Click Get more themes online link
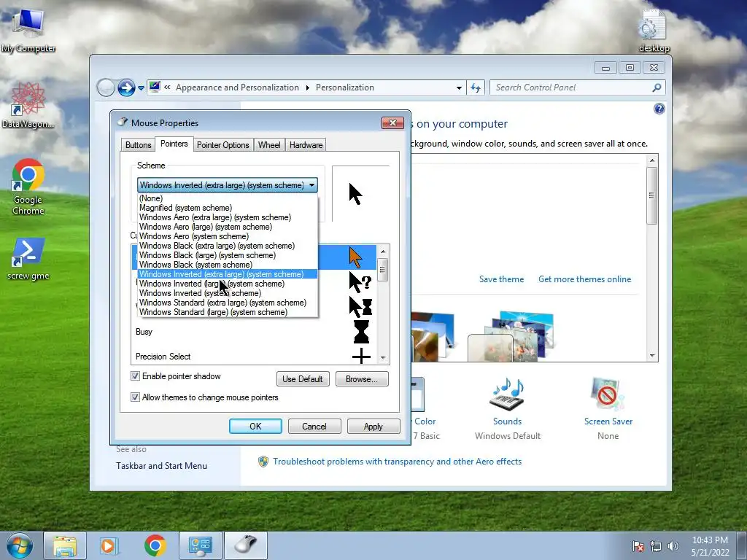747x560 pixels. 584,279
